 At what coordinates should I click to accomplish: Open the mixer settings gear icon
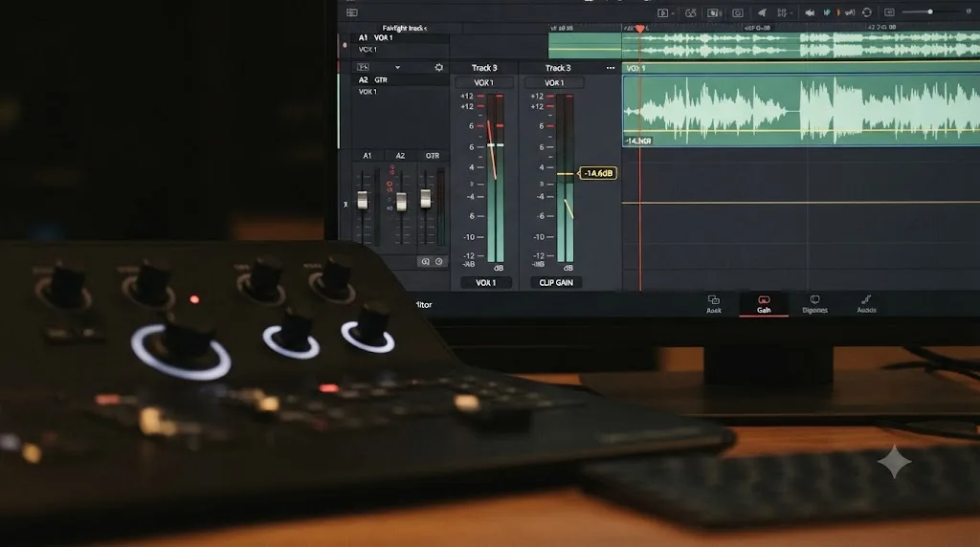[x=438, y=68]
